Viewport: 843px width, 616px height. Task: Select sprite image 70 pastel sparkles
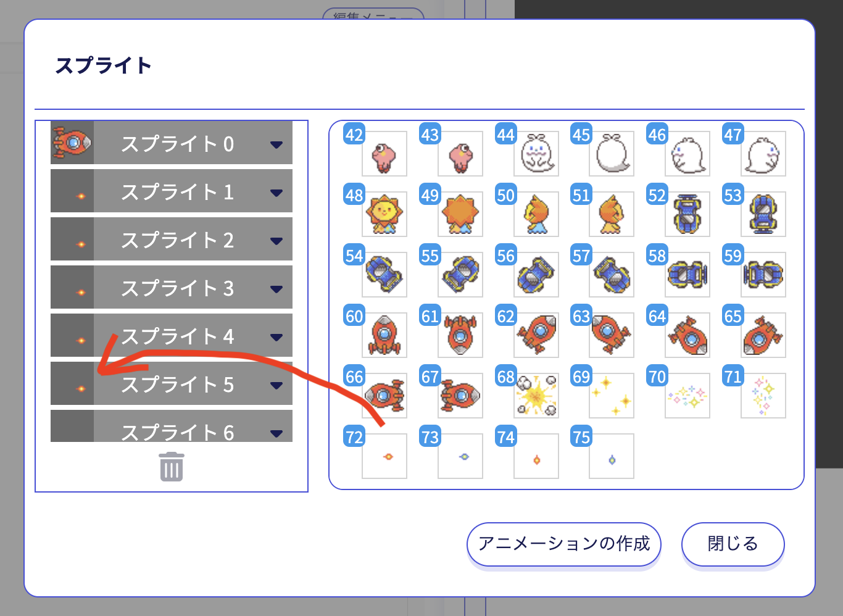tap(687, 396)
